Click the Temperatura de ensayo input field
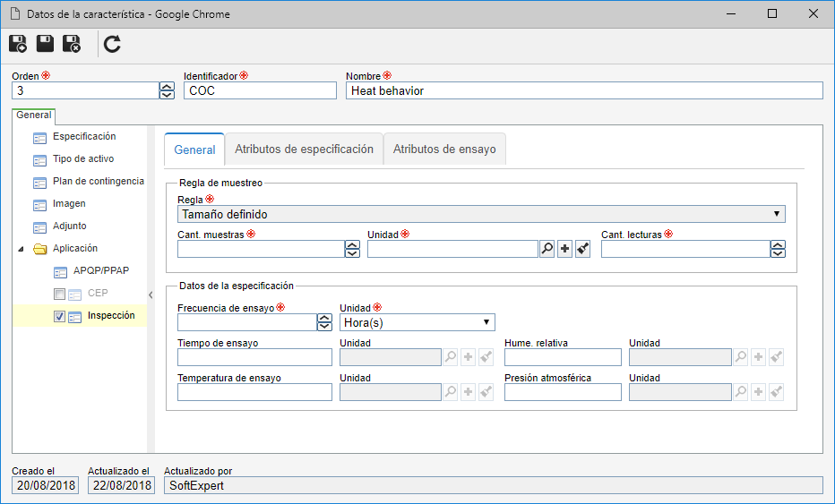 tap(254, 392)
